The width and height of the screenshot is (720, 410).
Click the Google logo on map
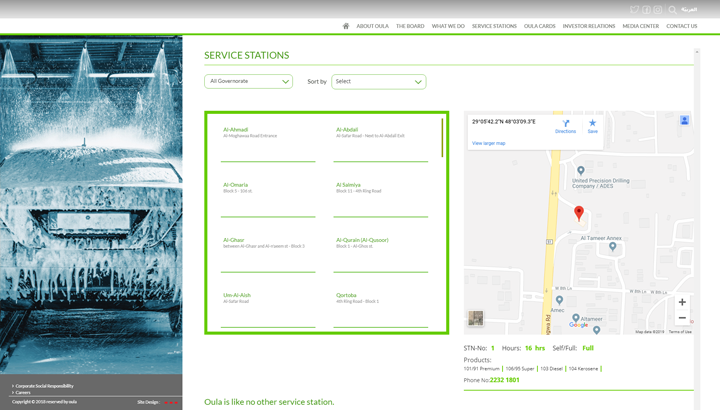(x=579, y=325)
